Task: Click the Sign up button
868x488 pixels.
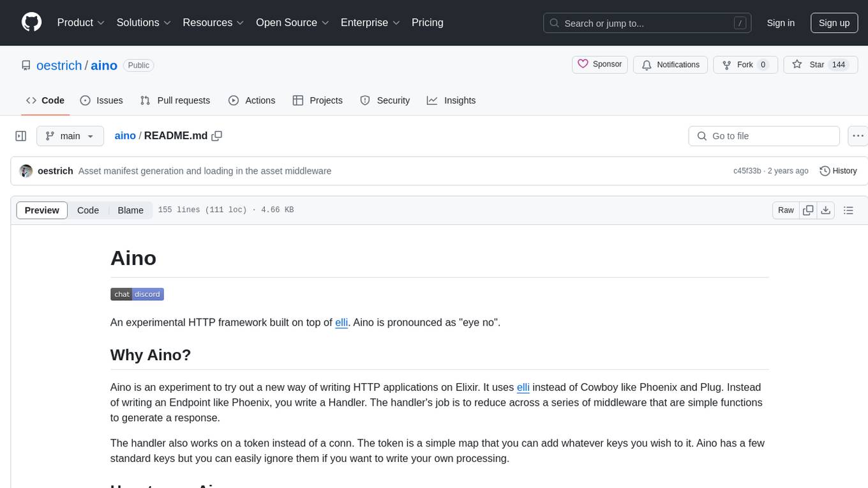Action: [834, 23]
